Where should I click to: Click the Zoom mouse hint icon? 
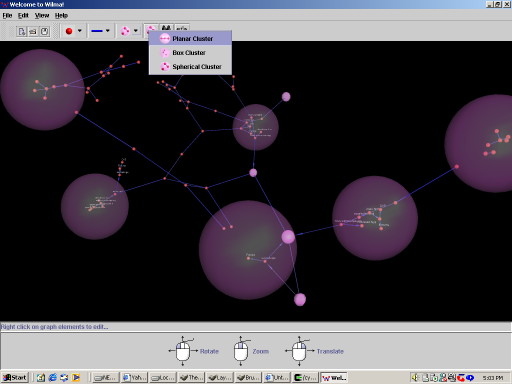[241, 351]
